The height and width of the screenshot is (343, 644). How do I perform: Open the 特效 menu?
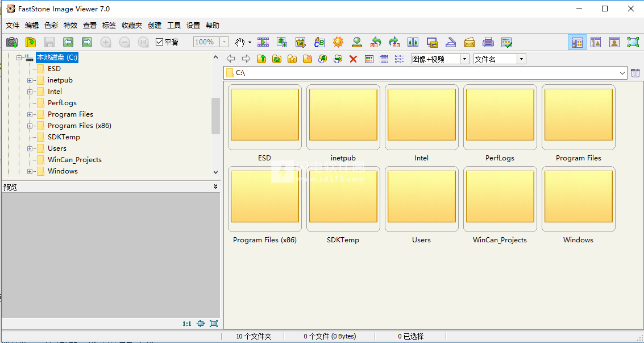pyautogui.click(x=70, y=26)
